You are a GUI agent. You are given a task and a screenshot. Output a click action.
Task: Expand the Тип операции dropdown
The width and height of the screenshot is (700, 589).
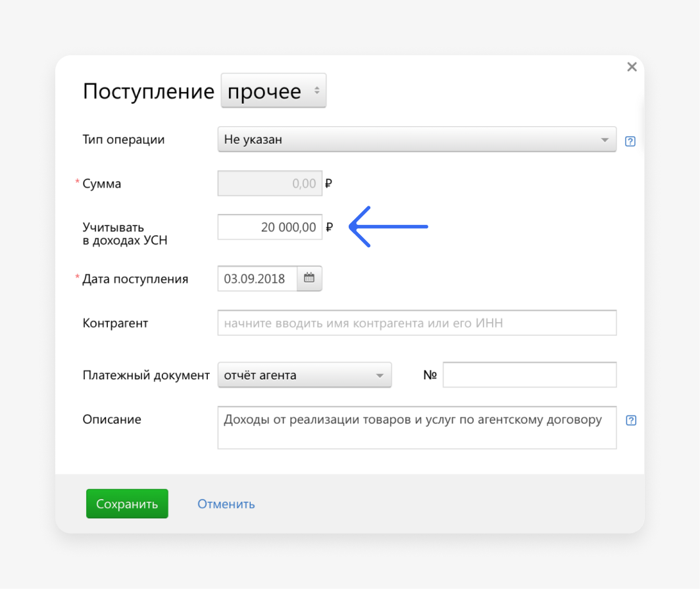point(417,139)
